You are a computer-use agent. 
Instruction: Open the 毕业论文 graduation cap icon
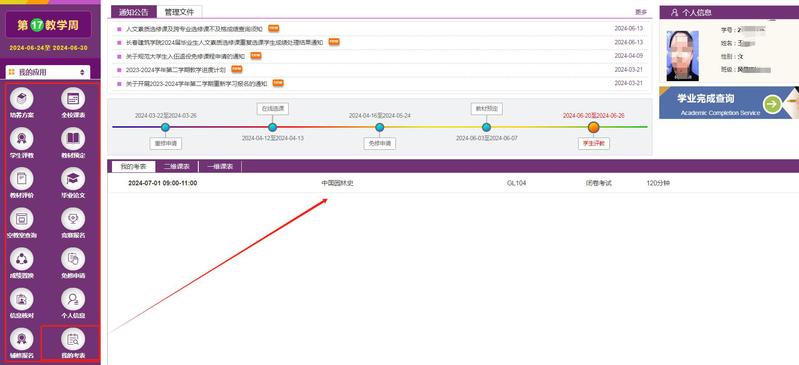(x=73, y=179)
